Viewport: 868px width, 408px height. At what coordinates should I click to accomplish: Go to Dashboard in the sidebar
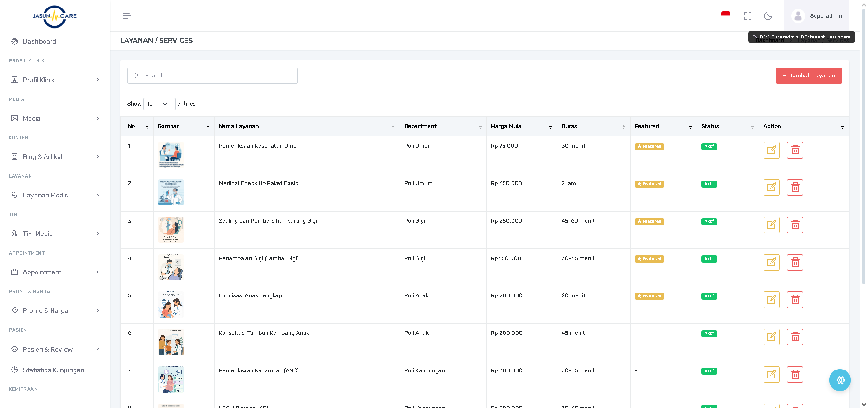[x=39, y=41]
